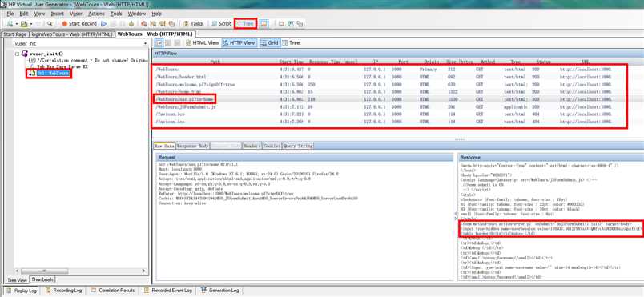The width and height of the screenshot is (644, 297).
Task: Open the Window menu
Action: 137,14
